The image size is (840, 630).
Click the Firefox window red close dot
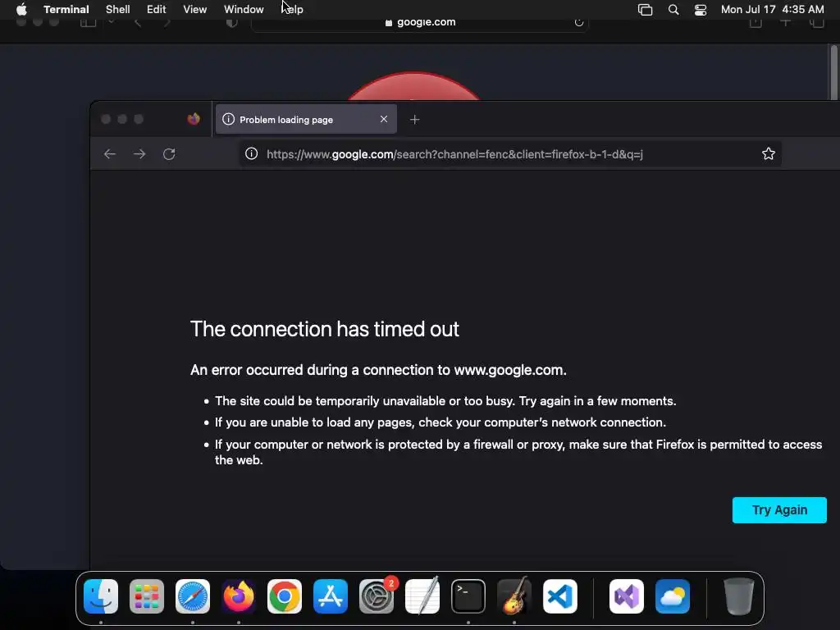pyautogui.click(x=106, y=119)
